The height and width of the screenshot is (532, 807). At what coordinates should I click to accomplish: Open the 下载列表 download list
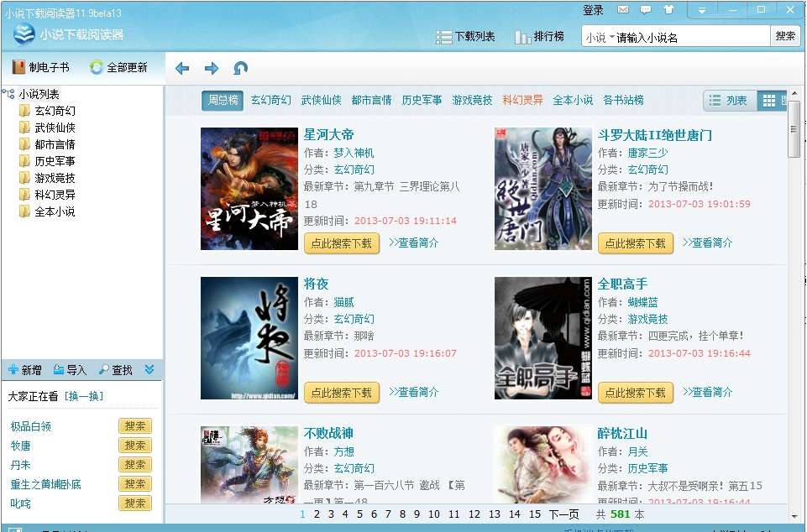(x=465, y=37)
